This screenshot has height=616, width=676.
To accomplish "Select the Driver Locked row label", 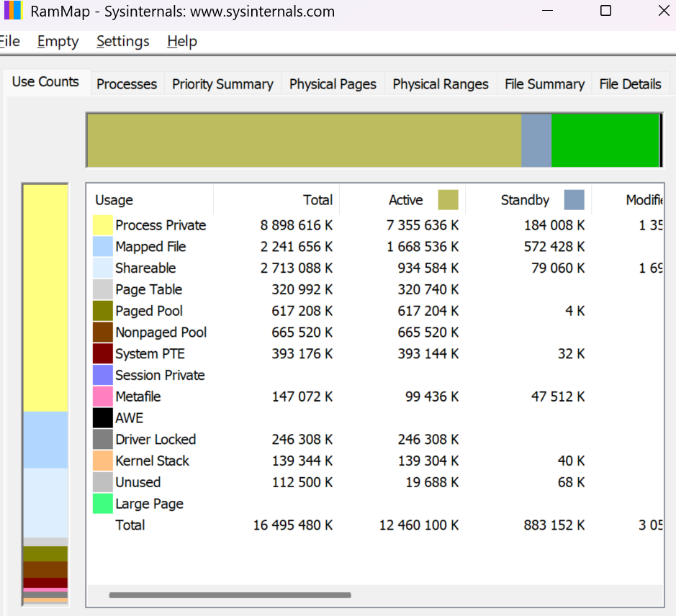I will (x=156, y=439).
